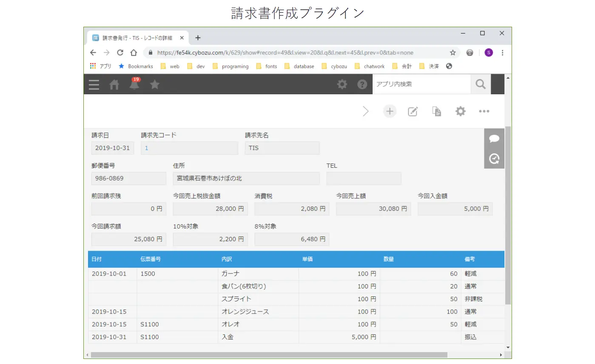Add a new record with plus icon

tap(390, 111)
